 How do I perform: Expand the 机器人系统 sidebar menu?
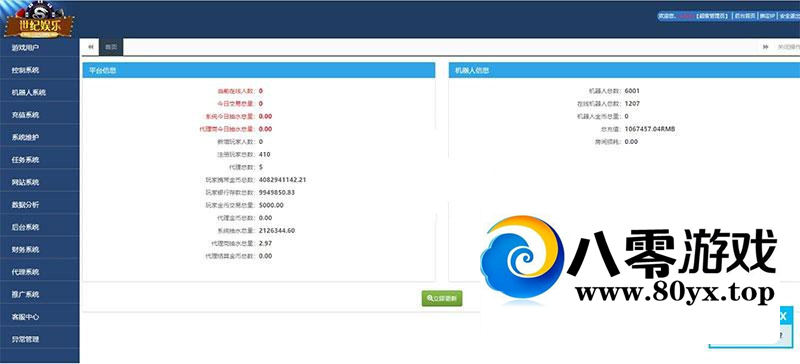[39, 92]
